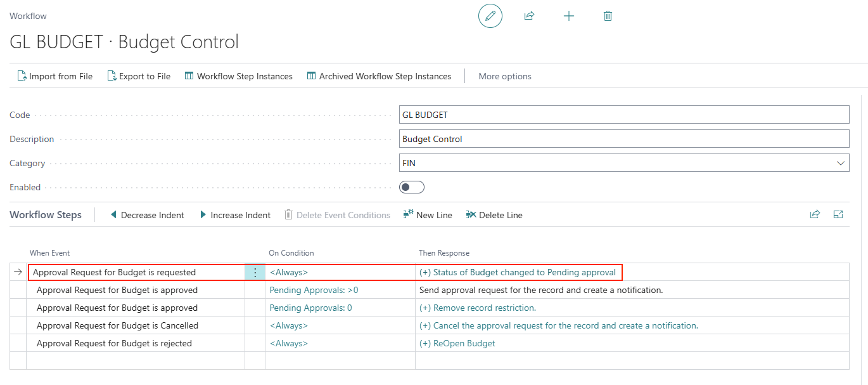Expand Workflow Steps part to full view
This screenshot has width=868, height=385.
coord(838,214)
